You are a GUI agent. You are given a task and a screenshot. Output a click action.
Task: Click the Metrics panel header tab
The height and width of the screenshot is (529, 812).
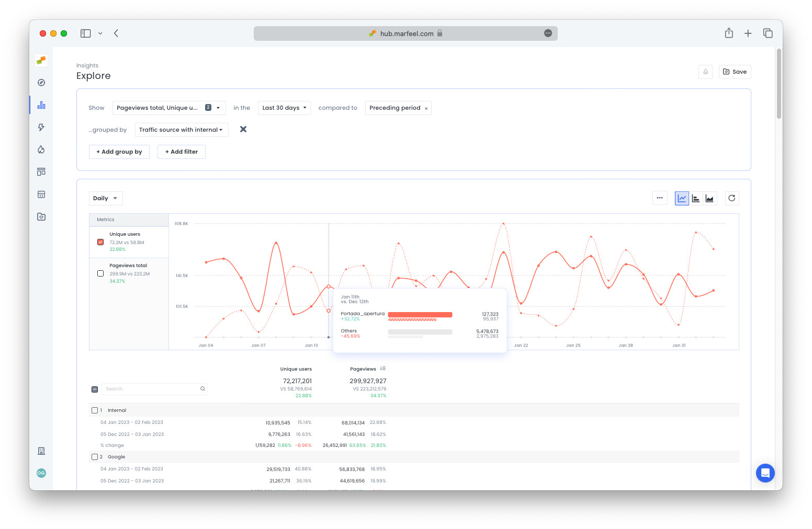point(105,219)
